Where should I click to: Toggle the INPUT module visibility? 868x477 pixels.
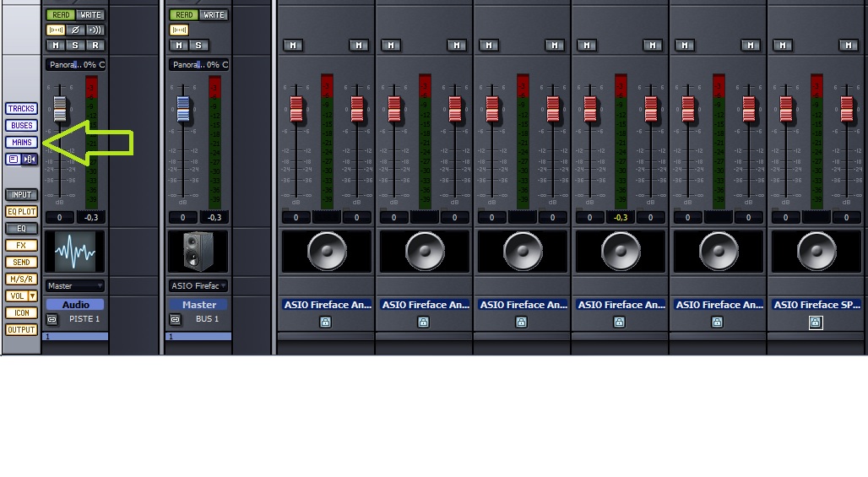(22, 195)
